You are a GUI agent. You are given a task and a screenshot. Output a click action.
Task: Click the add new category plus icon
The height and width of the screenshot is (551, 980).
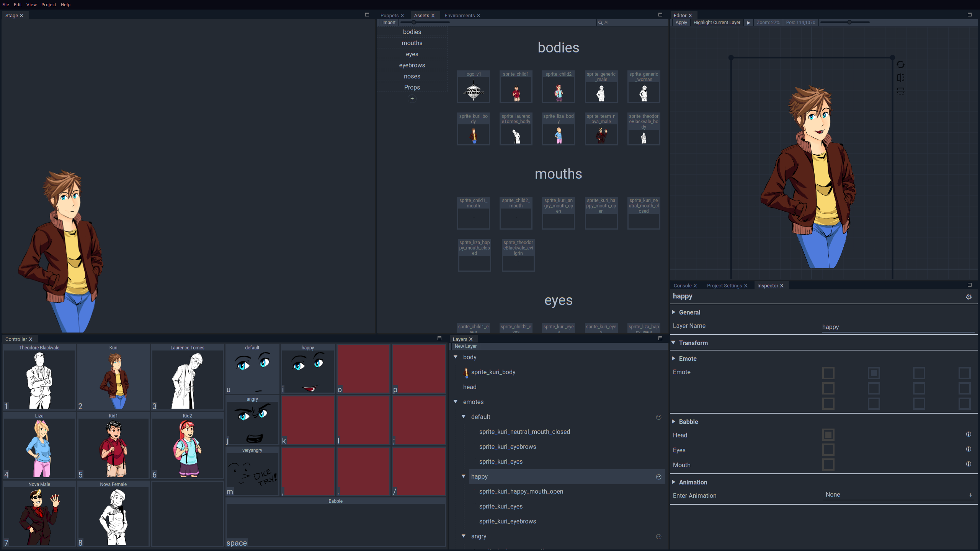tap(411, 98)
